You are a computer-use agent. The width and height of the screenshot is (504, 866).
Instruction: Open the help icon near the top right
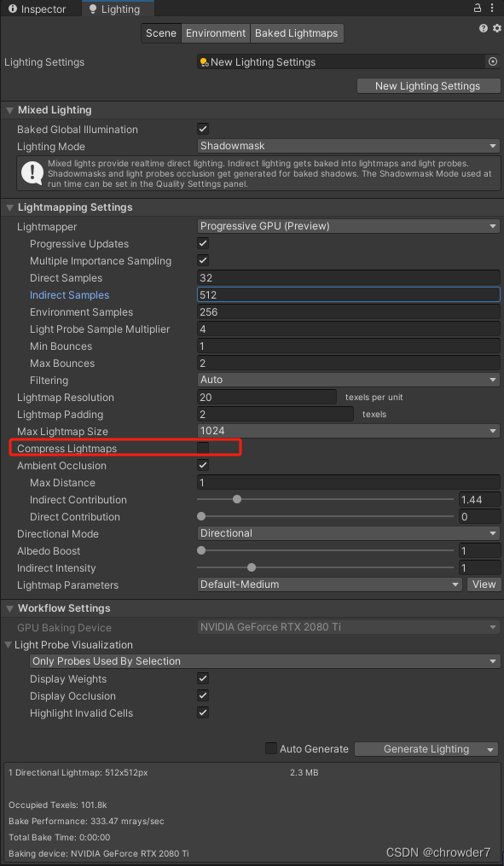pyautogui.click(x=483, y=28)
